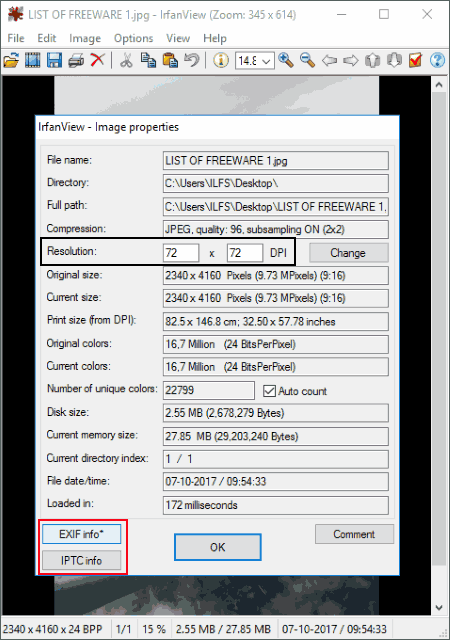Click status bar dimensions 2340 x 4160 x 24 BPP
Image resolution: width=450 pixels, height=640 pixels.
[x=53, y=629]
